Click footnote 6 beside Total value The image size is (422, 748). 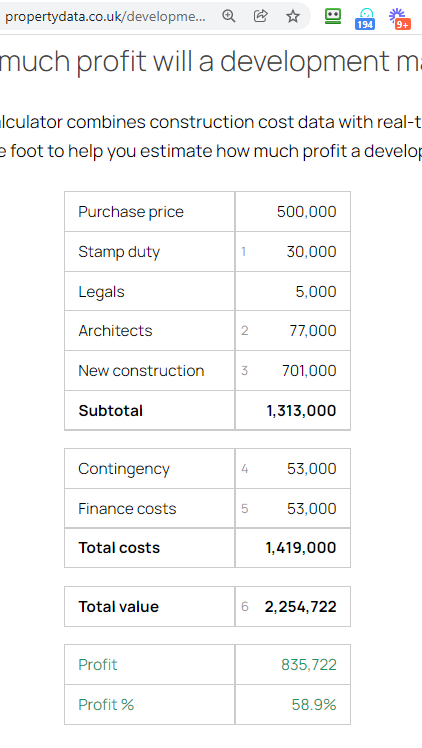tap(245, 606)
